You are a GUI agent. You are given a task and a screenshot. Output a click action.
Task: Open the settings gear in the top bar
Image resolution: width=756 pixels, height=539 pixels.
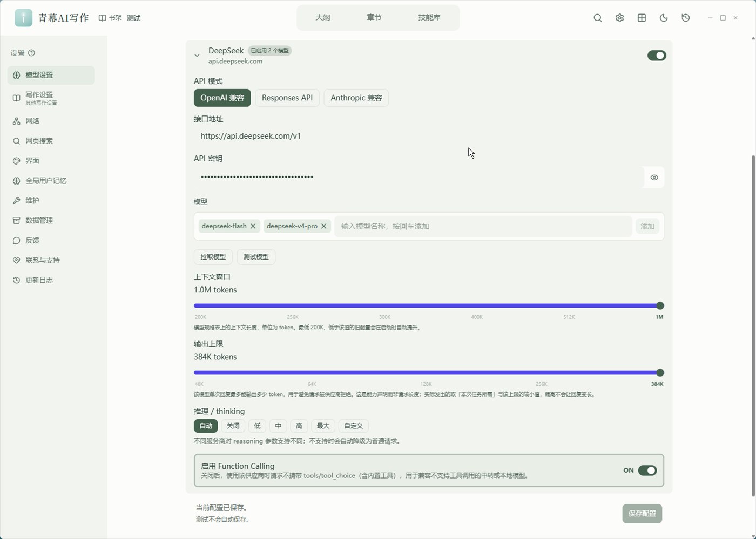pos(620,18)
